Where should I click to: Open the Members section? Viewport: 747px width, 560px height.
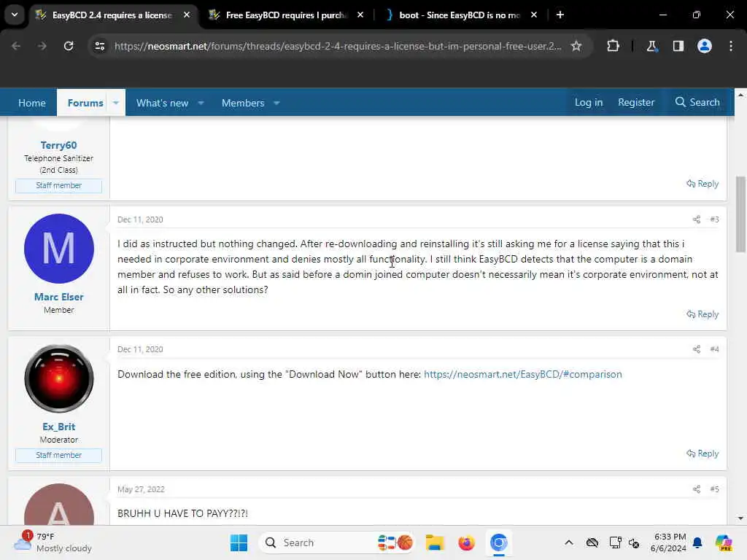coord(242,103)
